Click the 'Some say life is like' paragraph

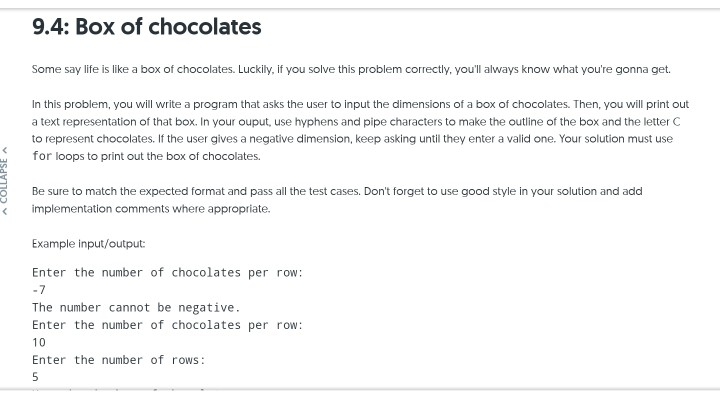[x=351, y=69]
